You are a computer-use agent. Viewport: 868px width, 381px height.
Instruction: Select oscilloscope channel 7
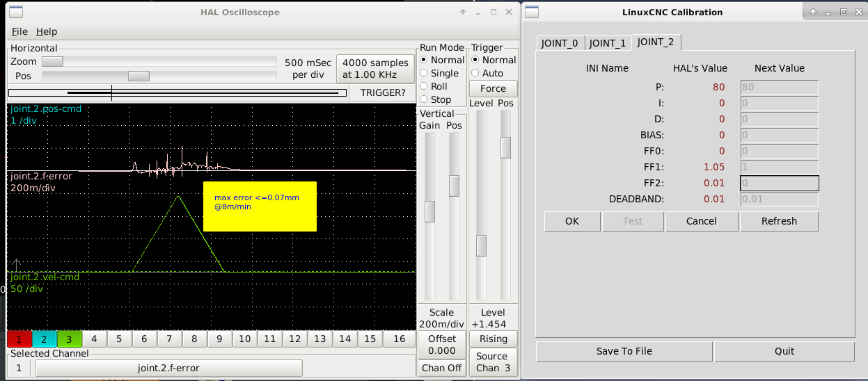[169, 339]
